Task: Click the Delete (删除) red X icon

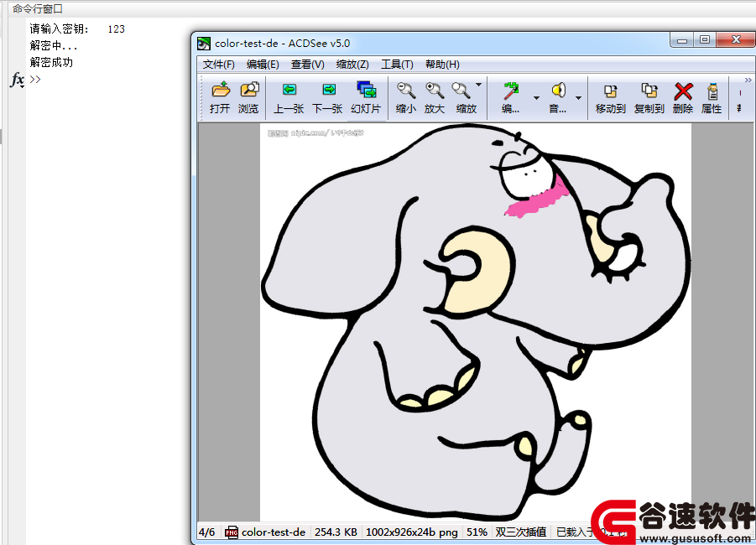Action: pos(683,91)
